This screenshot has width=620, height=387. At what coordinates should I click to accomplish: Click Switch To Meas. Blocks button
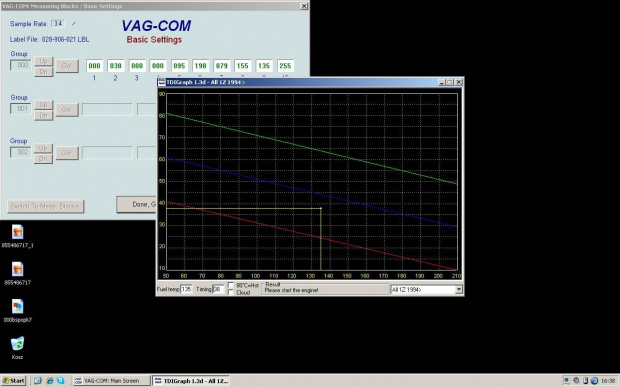point(46,206)
